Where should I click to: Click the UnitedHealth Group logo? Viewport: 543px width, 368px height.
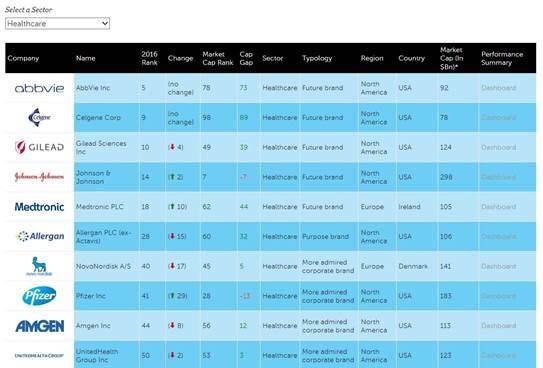pos(39,356)
